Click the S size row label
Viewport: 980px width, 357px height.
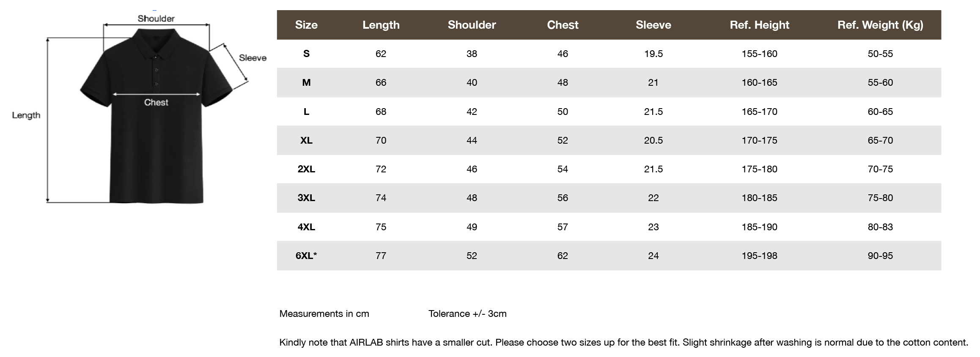[306, 54]
